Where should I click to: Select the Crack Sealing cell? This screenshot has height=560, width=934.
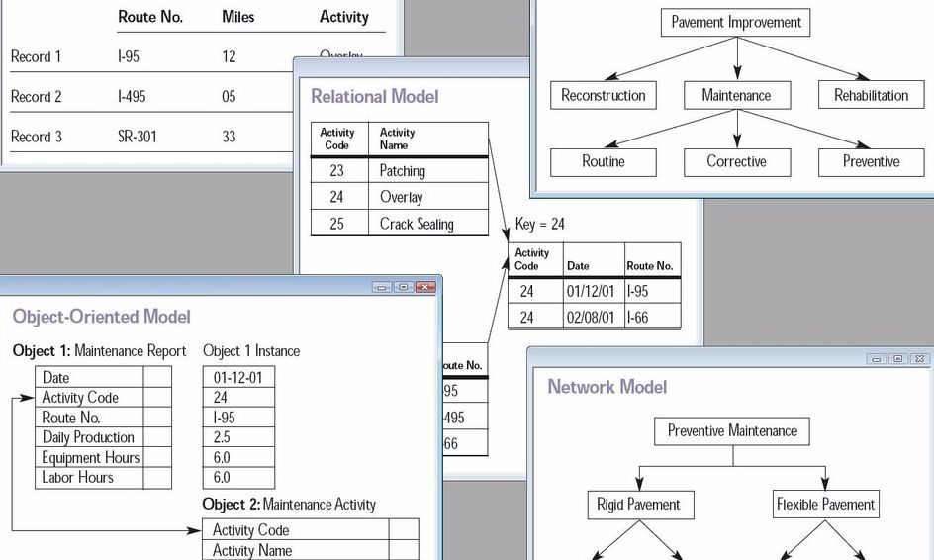428,224
